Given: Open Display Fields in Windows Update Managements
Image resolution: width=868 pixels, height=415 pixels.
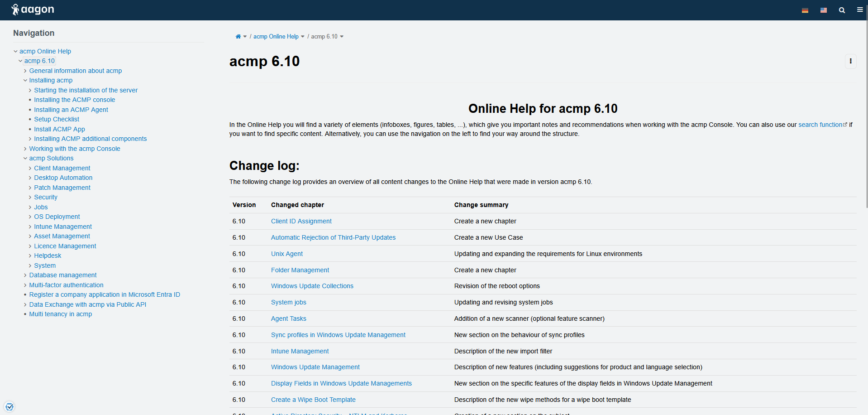Looking at the screenshot, I should click(x=342, y=383).
